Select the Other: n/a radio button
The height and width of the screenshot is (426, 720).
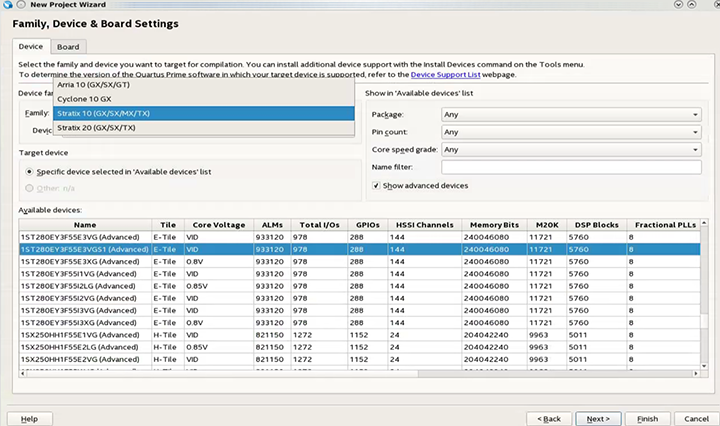(x=29, y=188)
